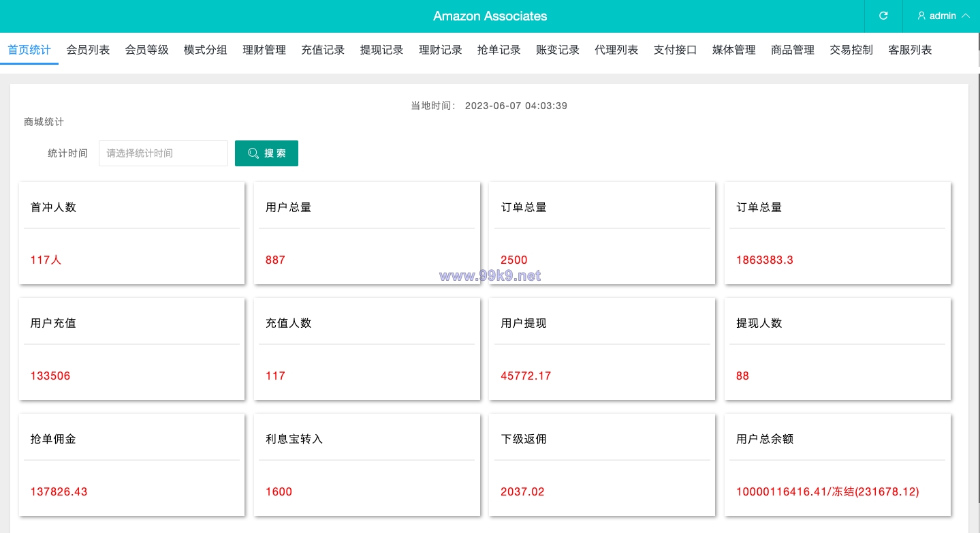Click the green 搜索 button
The image size is (980, 533).
point(266,153)
